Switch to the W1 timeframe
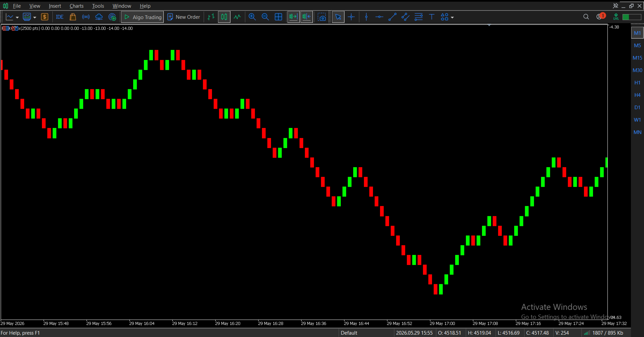 637,120
